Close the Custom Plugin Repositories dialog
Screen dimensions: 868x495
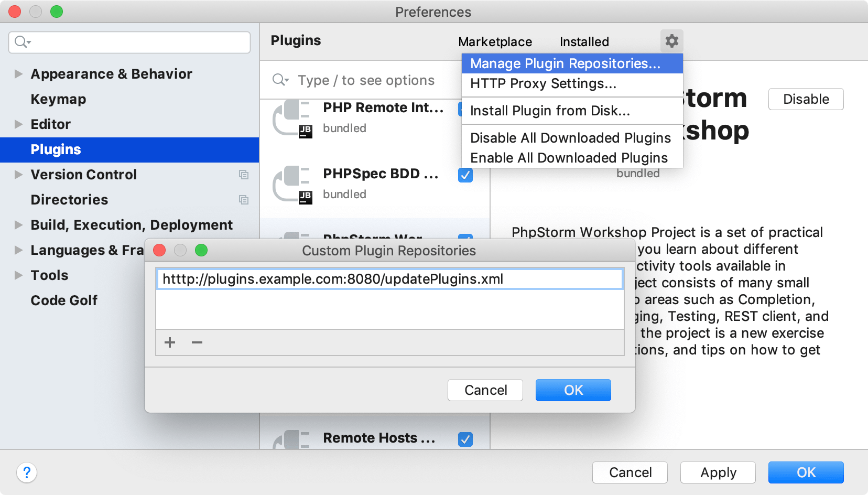pos(159,250)
